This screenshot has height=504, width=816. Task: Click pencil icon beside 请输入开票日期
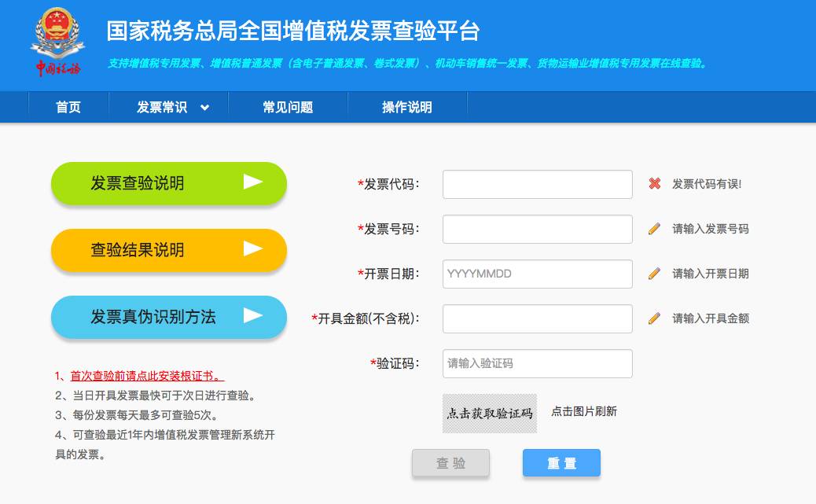coord(654,274)
